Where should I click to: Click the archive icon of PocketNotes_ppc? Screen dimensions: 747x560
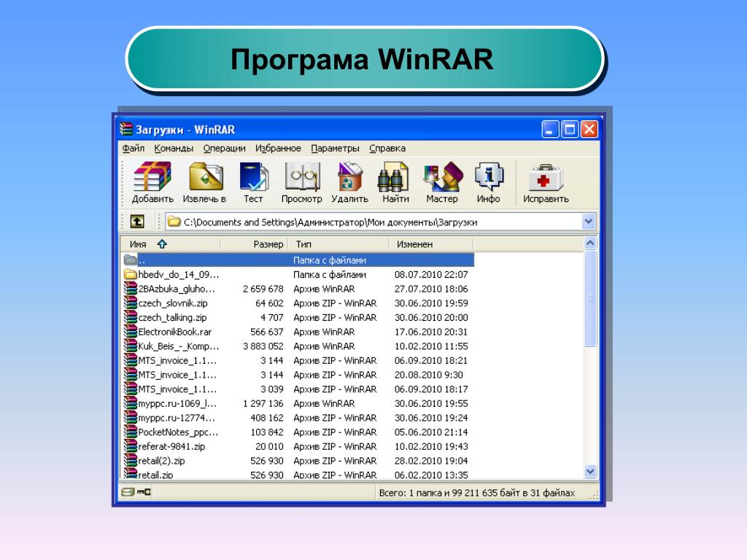(x=130, y=432)
